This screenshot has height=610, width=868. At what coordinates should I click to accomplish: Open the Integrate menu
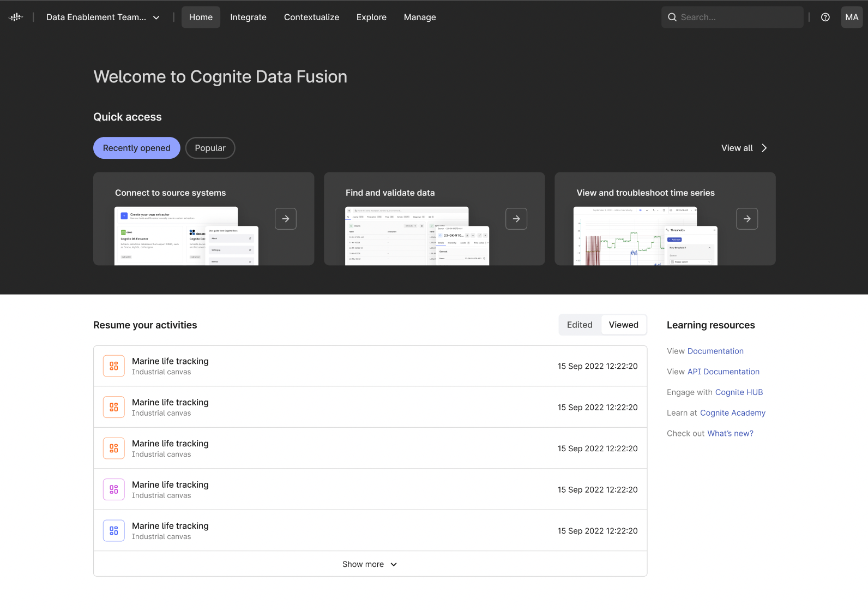(248, 17)
